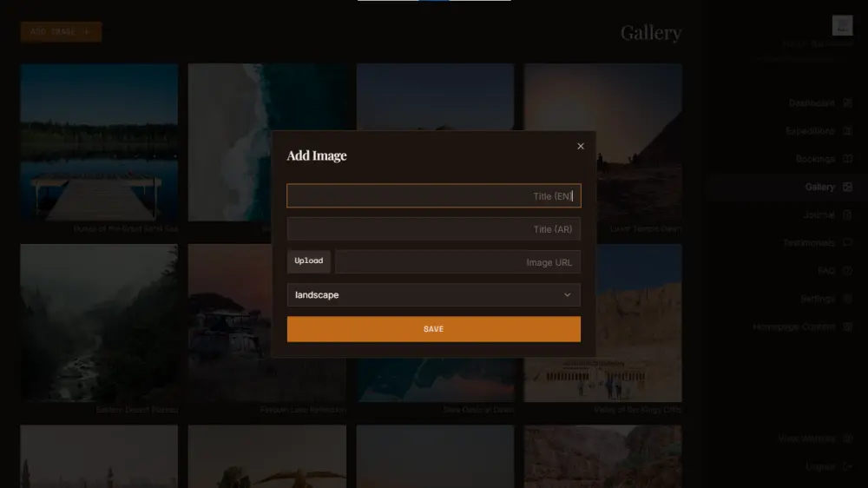This screenshot has height=488, width=868.
Task: Close the Add Image dialog
Action: [580, 146]
